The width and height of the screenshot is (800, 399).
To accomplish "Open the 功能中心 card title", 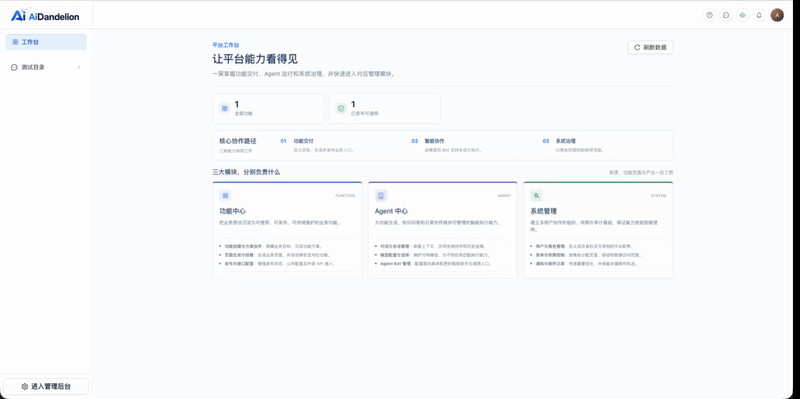I will (x=233, y=211).
